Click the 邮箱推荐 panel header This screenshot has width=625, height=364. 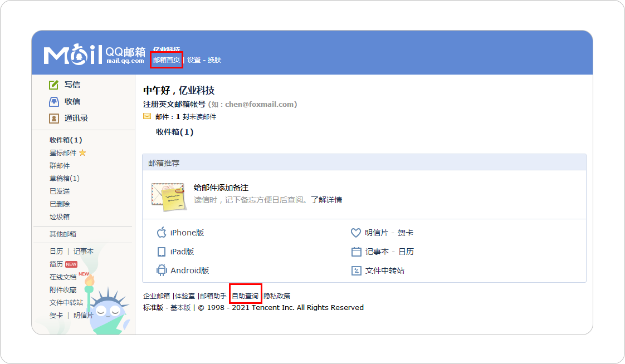coord(364,163)
